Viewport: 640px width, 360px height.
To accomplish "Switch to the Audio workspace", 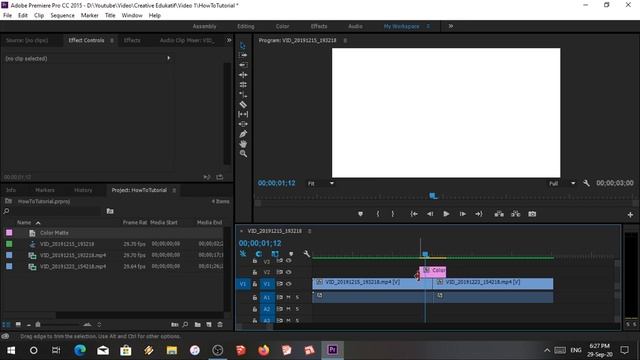I will click(355, 26).
